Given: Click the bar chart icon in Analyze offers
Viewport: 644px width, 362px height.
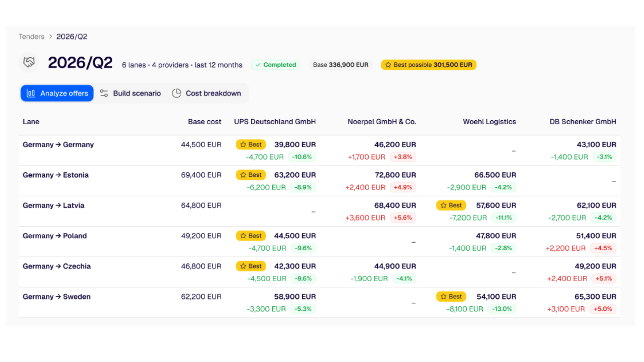Looking at the screenshot, I should point(31,93).
